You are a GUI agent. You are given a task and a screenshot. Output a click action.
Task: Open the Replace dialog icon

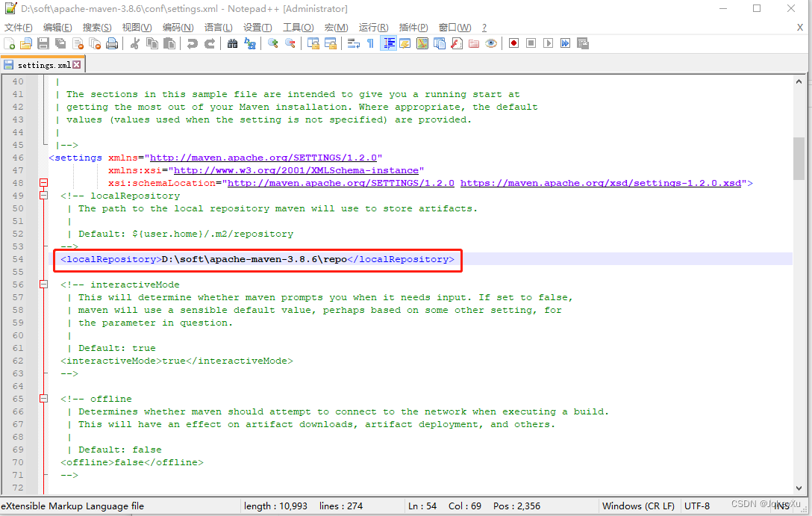249,43
